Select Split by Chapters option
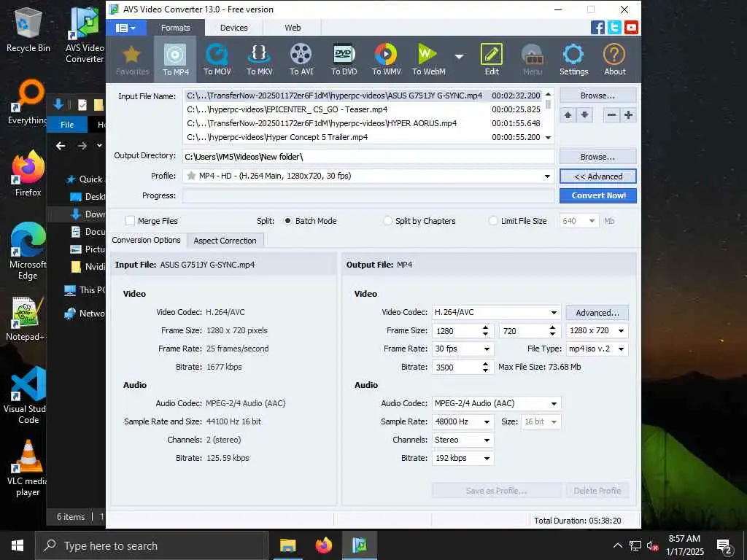The width and height of the screenshot is (747, 560). [x=388, y=220]
